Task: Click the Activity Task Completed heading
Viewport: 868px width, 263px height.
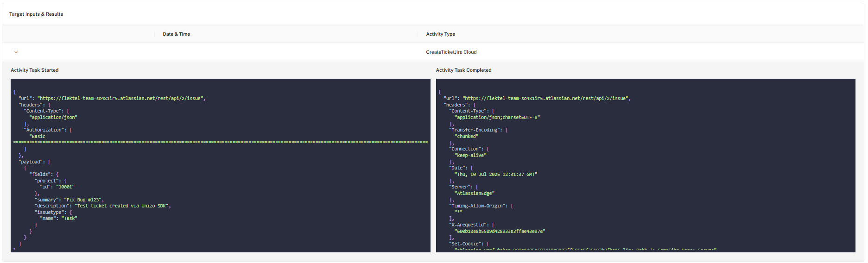Action: tap(463, 70)
